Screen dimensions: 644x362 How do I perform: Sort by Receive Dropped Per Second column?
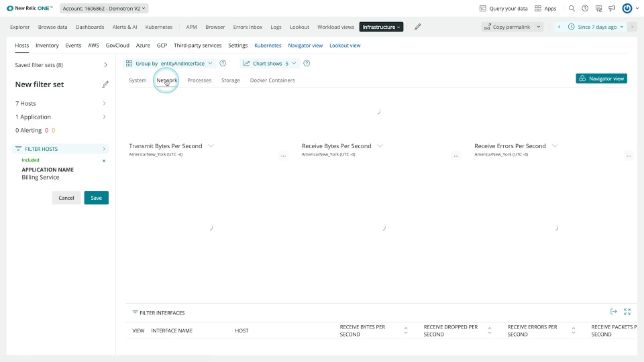click(x=489, y=330)
